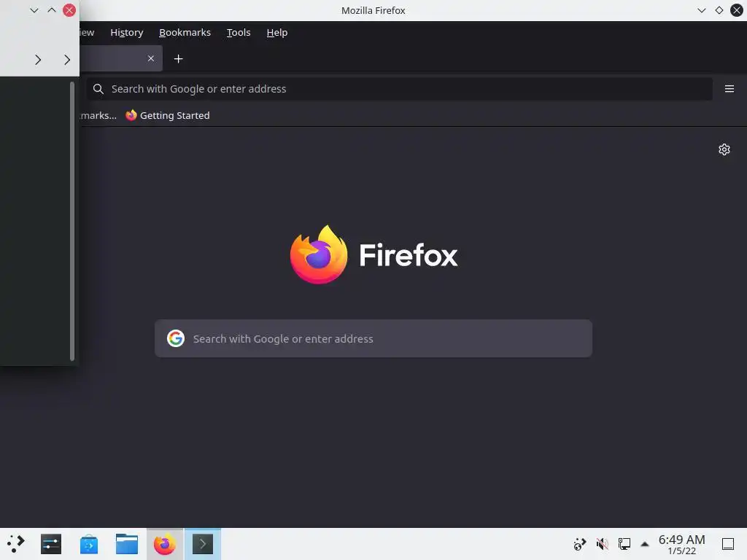Click the down arrow in left window titlebar
Screen dimensions: 747x560
(x=34, y=10)
